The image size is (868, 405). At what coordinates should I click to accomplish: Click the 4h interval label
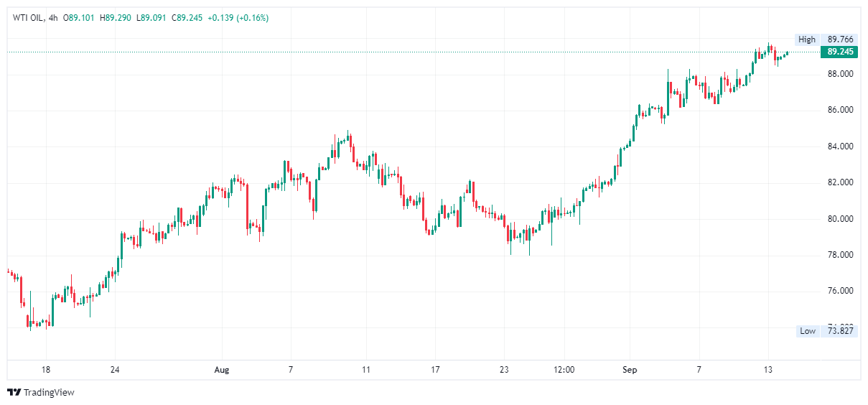point(53,18)
